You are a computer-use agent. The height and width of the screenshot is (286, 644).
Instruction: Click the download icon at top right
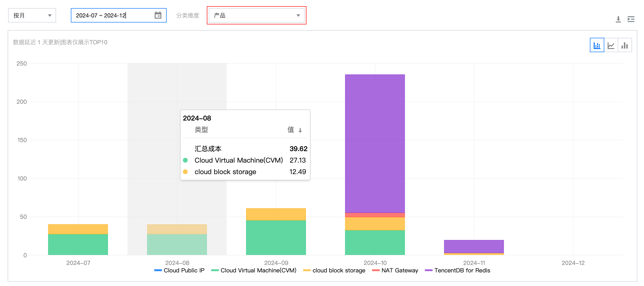click(x=618, y=19)
